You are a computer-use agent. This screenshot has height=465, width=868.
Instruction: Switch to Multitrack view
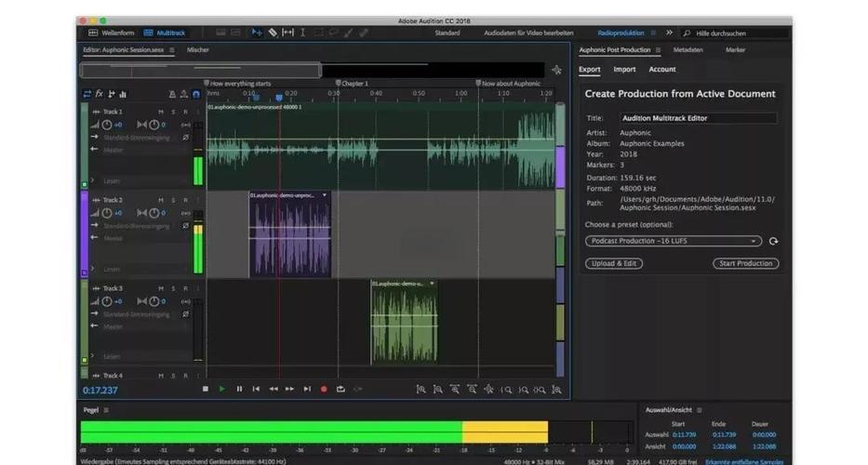tap(165, 33)
